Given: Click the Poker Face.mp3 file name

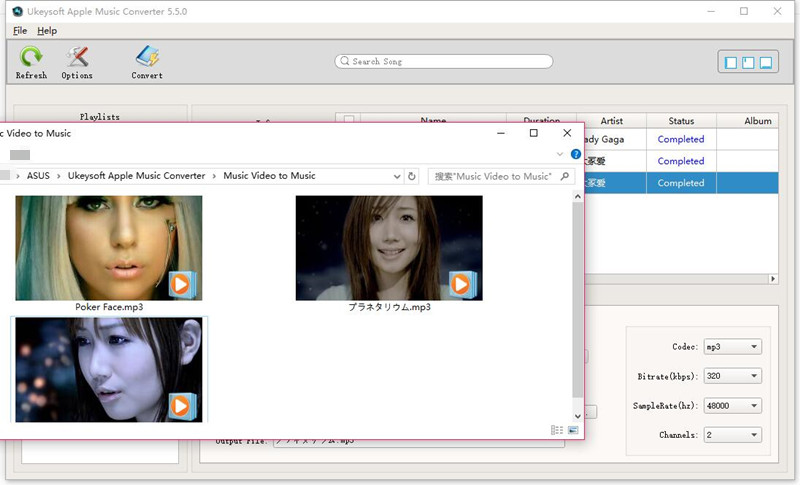Looking at the screenshot, I should (x=109, y=307).
